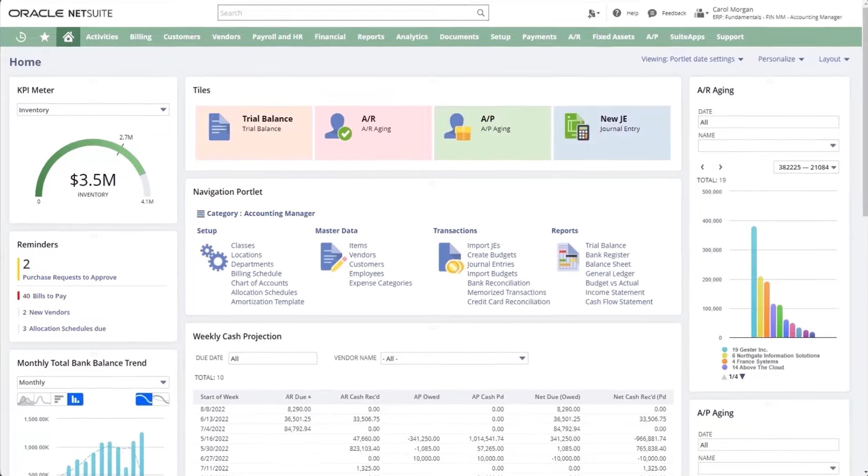
Task: Open the Bills to Pay reminder
Action: pos(45,296)
